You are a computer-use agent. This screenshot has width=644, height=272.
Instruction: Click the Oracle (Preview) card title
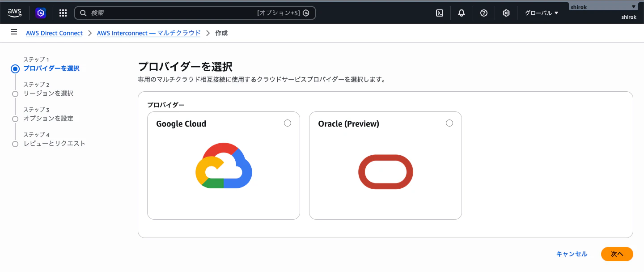coord(348,124)
